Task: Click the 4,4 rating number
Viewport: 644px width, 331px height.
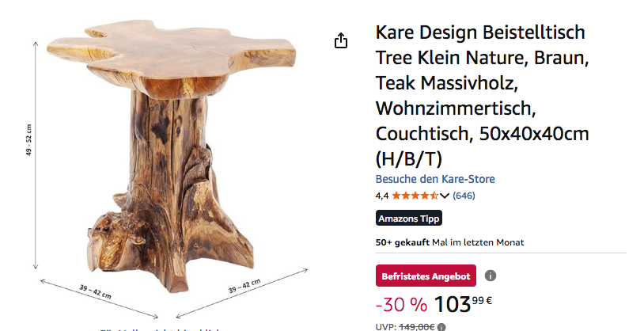Action: [382, 196]
